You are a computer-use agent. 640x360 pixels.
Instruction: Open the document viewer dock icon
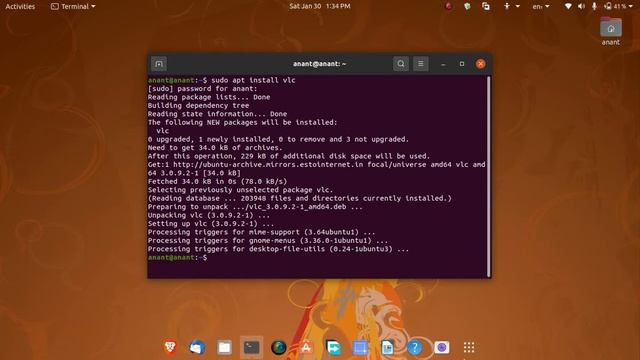click(387, 347)
